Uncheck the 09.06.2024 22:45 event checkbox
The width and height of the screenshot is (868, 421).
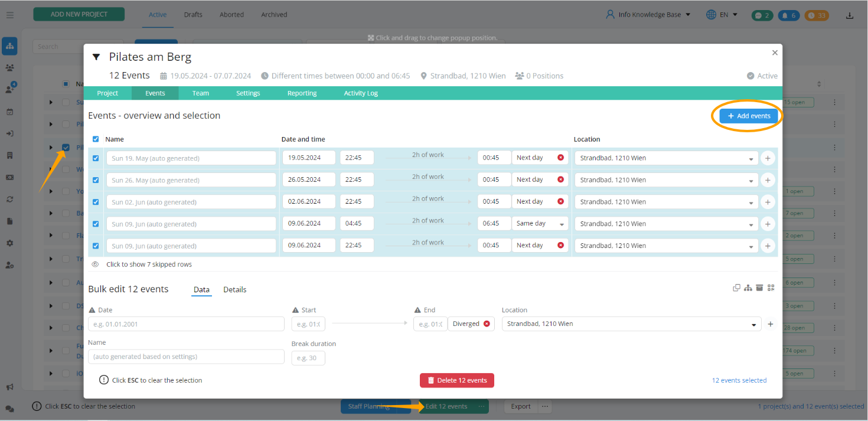point(96,246)
